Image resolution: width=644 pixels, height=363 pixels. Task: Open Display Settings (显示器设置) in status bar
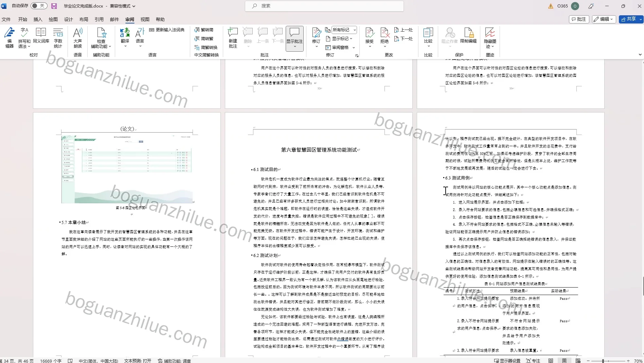(507, 361)
